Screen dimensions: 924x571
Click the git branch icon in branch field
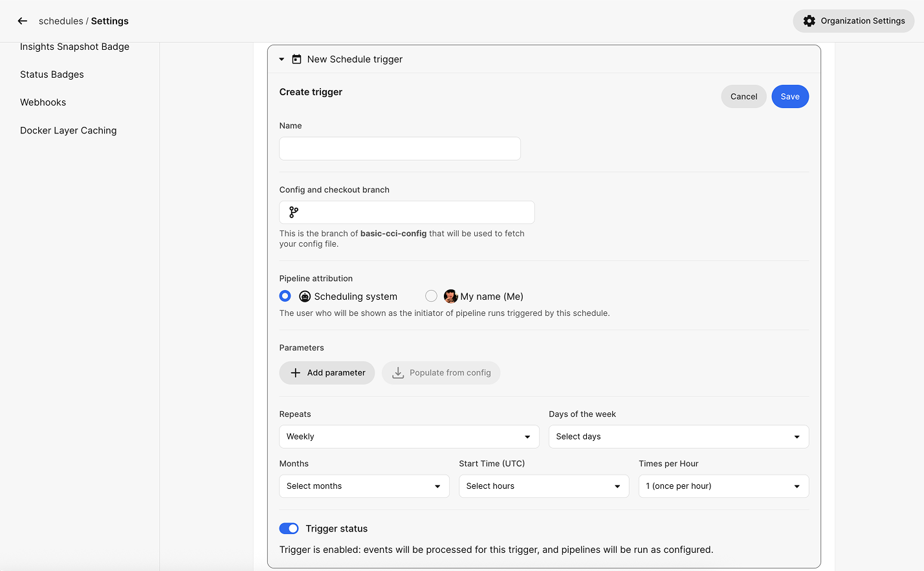294,212
